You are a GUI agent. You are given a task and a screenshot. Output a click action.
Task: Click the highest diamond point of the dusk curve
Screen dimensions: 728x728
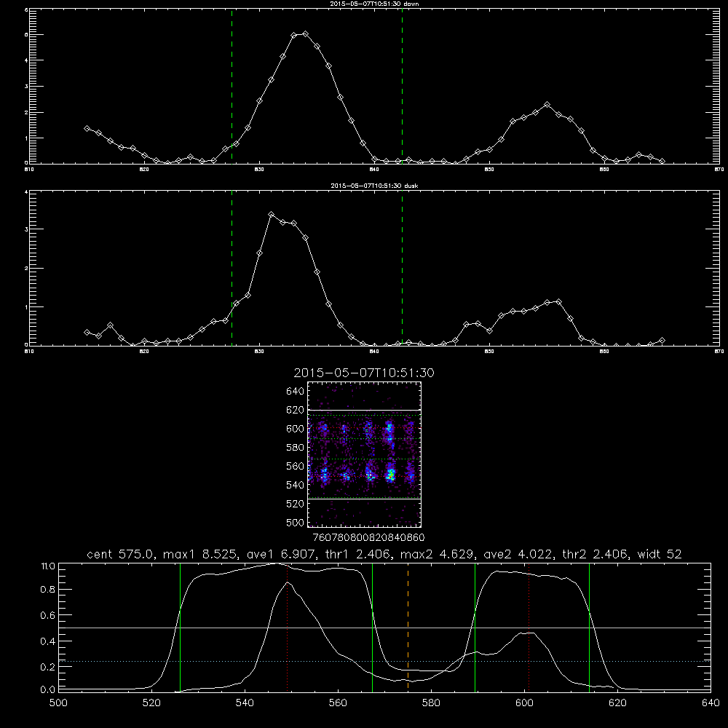pos(271,215)
